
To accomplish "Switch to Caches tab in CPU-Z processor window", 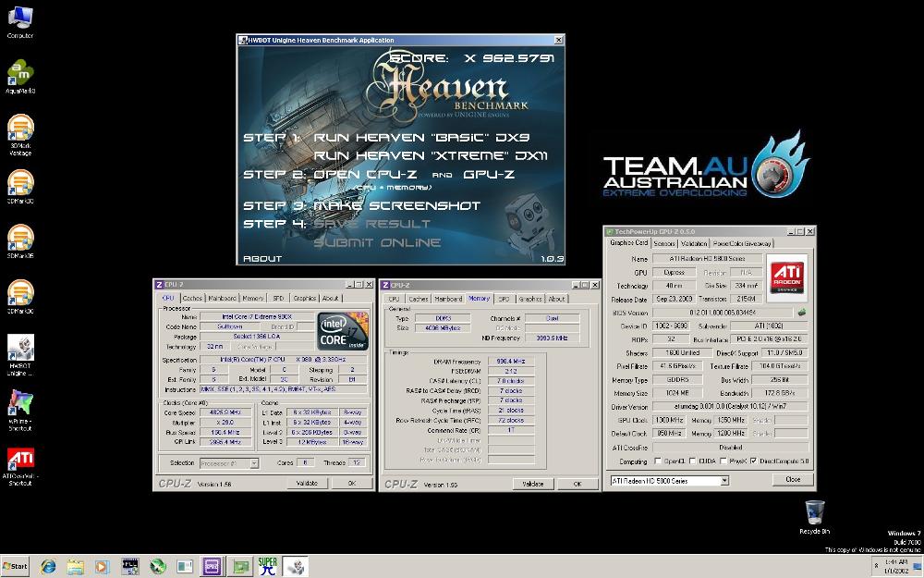I will click(x=192, y=299).
